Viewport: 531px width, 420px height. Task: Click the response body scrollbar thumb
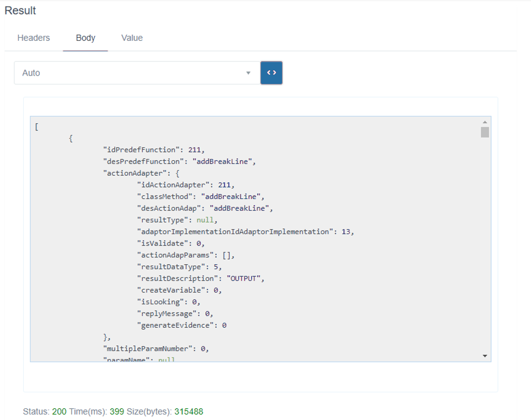pos(485,132)
